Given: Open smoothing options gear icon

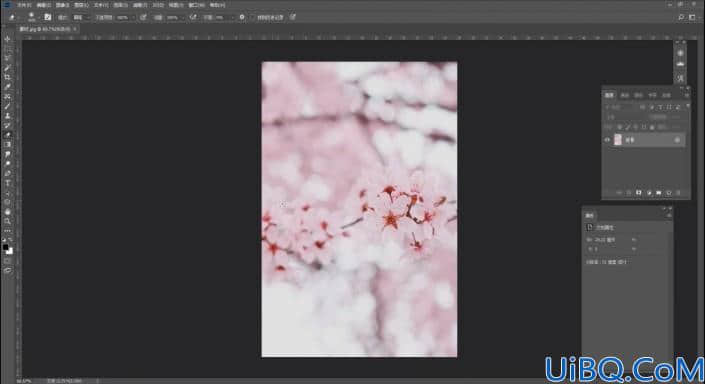Looking at the screenshot, I should click(x=242, y=17).
